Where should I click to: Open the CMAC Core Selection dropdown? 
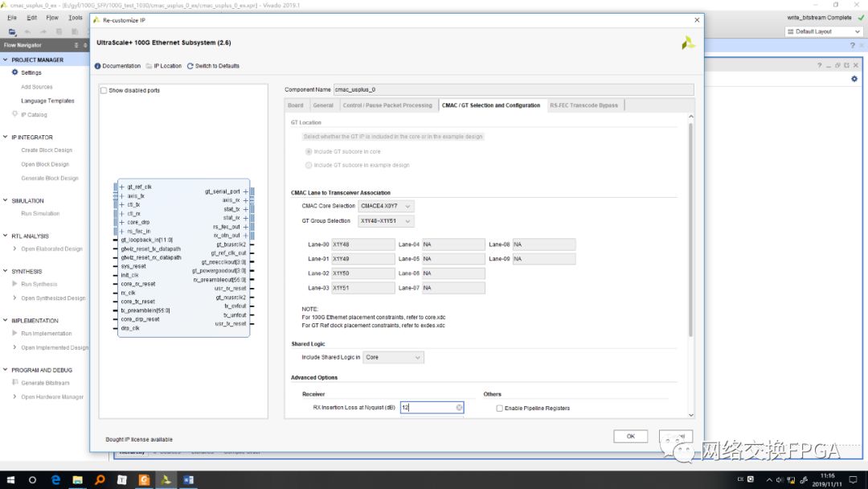386,206
